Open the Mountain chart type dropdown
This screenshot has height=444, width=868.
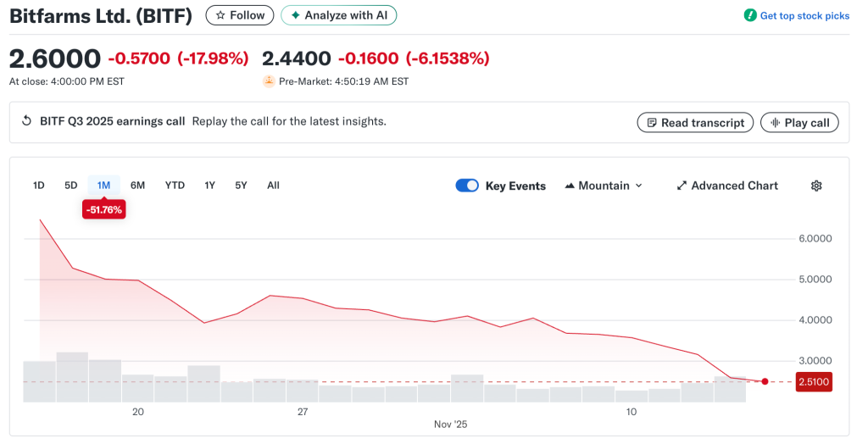(x=604, y=186)
